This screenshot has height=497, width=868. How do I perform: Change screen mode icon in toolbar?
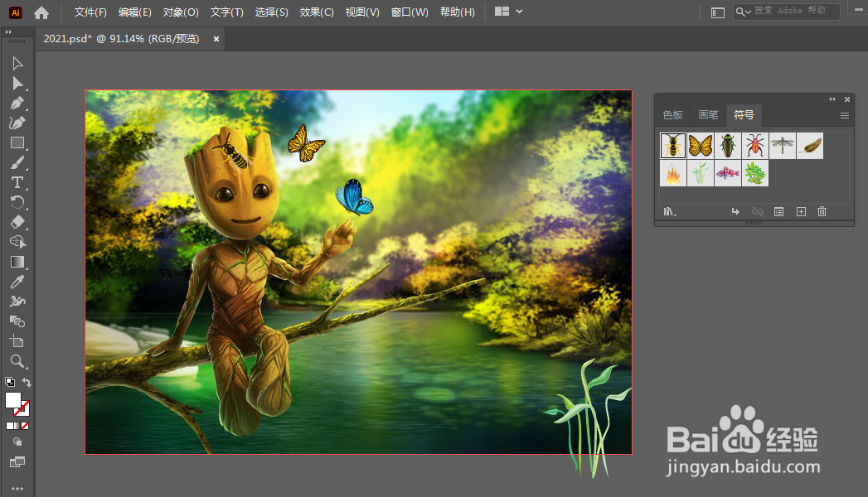(17, 461)
